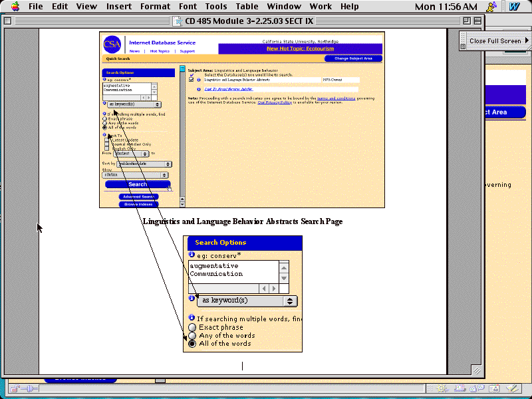This screenshot has height=399, width=532.
Task: Select small All of the words radio
Action: pos(104,128)
